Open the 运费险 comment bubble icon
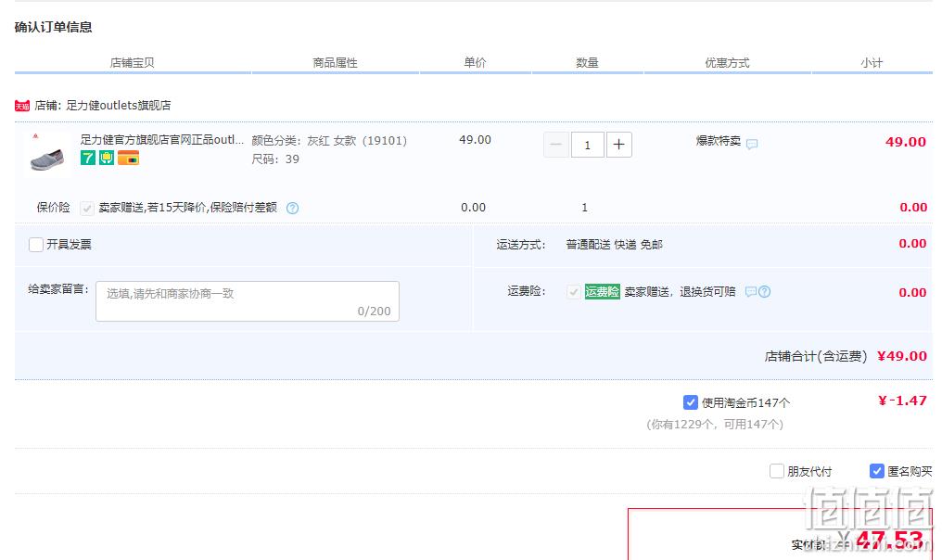The height and width of the screenshot is (560, 942). point(750,291)
